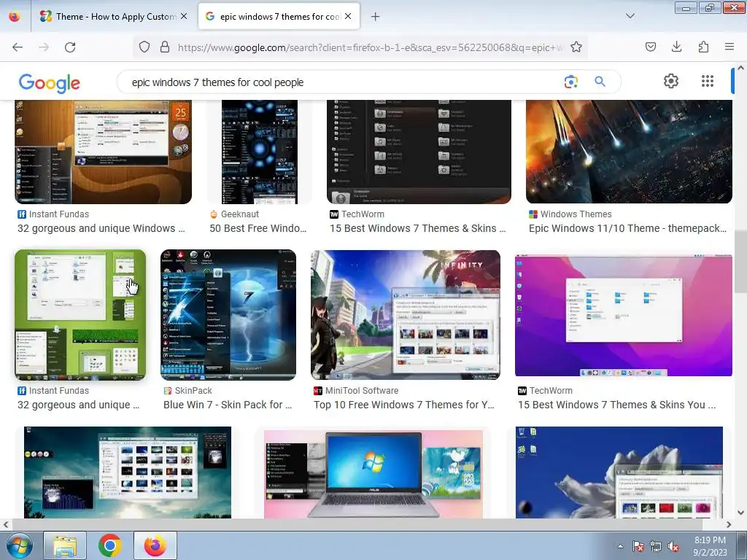Click the site padlock icon
Screen dimensions: 747x560
(165, 47)
